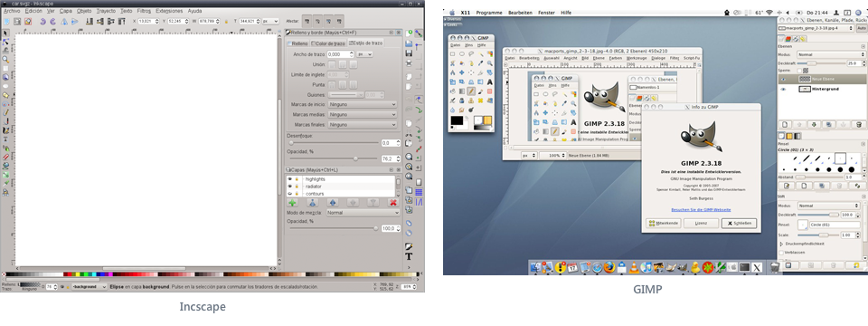Switch to the Relleno tab
Image resolution: width=868 pixels, height=326 pixels.
pos(297,43)
